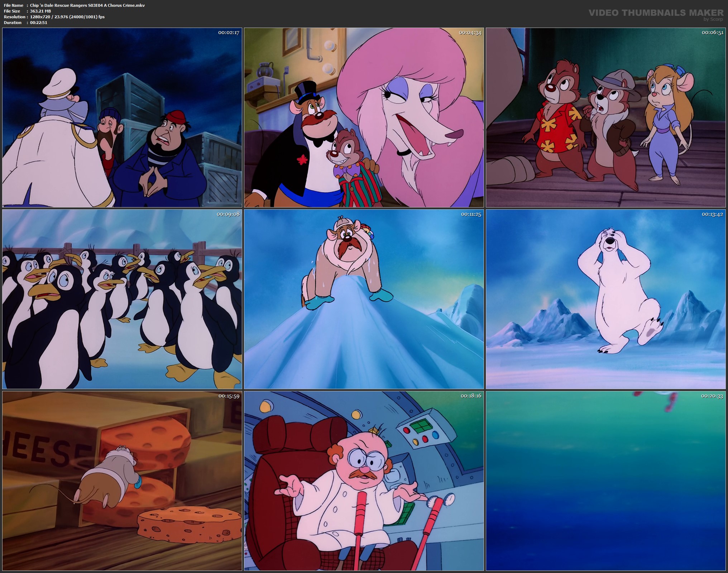Click the 00:20:33 timestamp label
Viewport: 728px width, 573px height.
pos(712,396)
